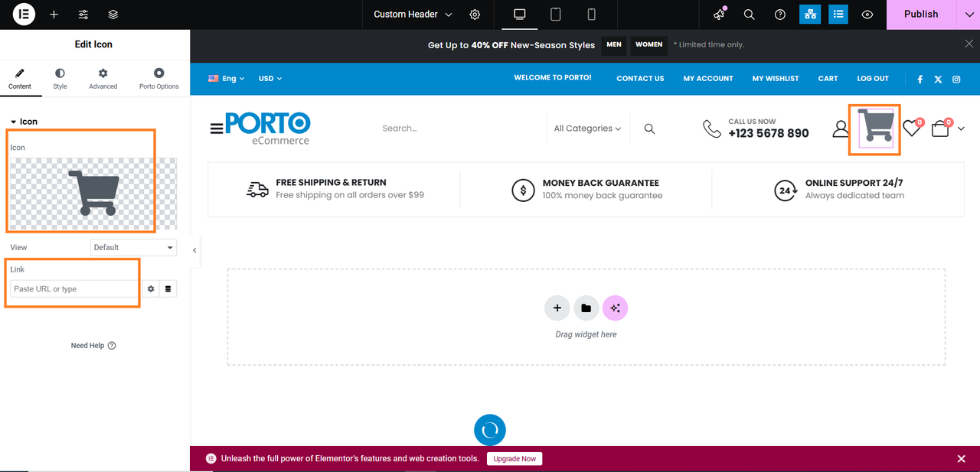The image size is (980, 472).
Task: Click the MEN button in promo banner
Action: [614, 45]
